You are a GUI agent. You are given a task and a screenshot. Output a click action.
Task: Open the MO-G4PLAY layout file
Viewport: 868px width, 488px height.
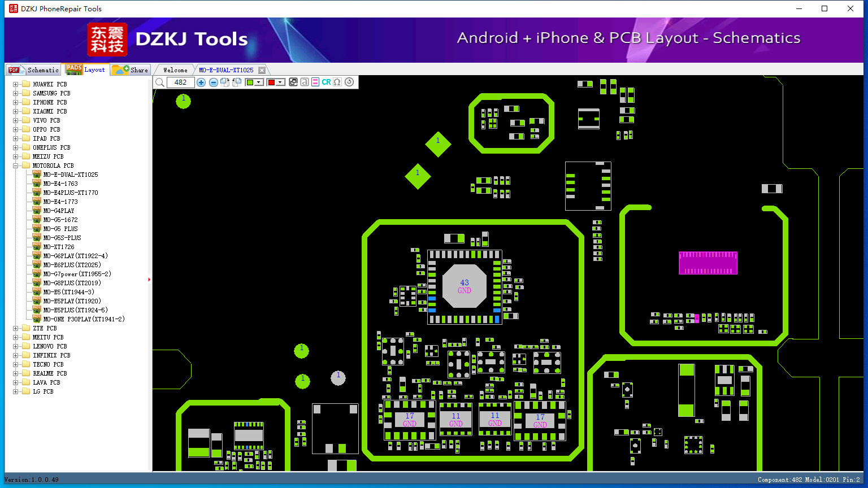click(x=59, y=211)
